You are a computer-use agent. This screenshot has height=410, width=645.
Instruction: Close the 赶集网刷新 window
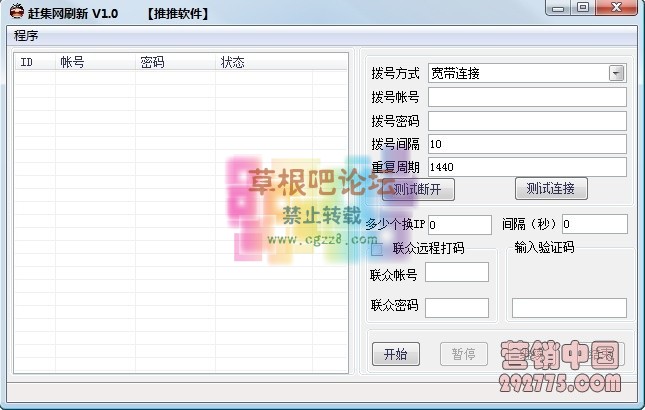[x=616, y=8]
